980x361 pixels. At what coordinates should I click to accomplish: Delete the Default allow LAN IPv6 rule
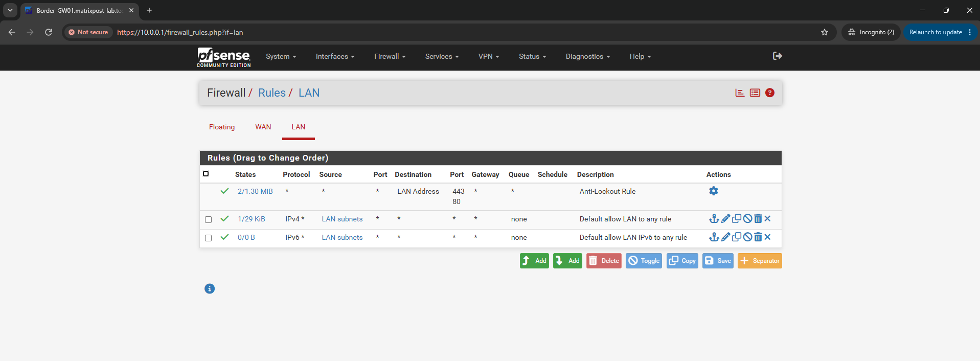[758, 237]
